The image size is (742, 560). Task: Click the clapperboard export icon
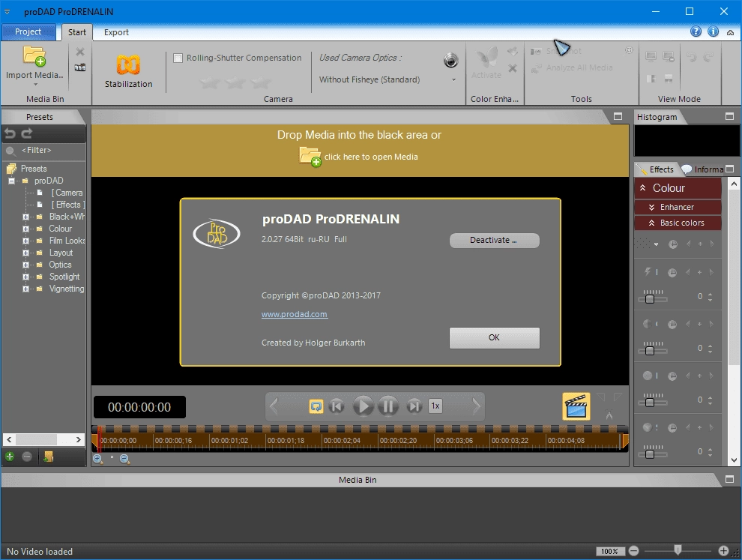tap(576, 406)
